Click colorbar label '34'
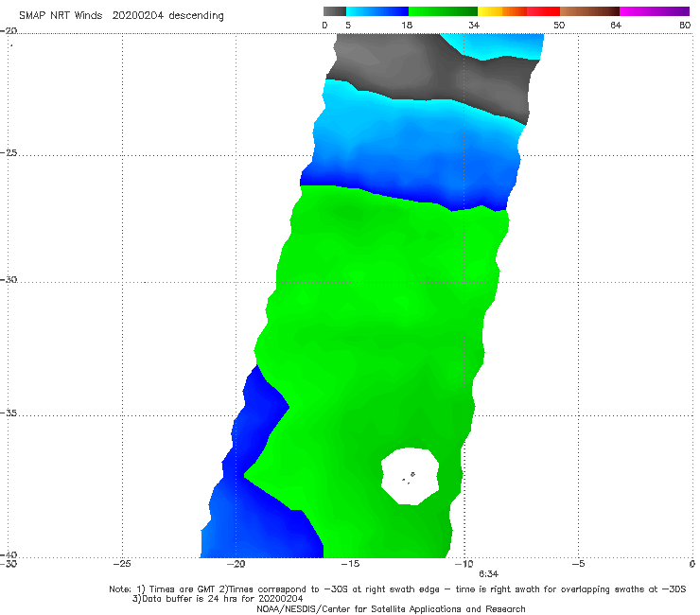The width and height of the screenshot is (700, 615). [474, 25]
